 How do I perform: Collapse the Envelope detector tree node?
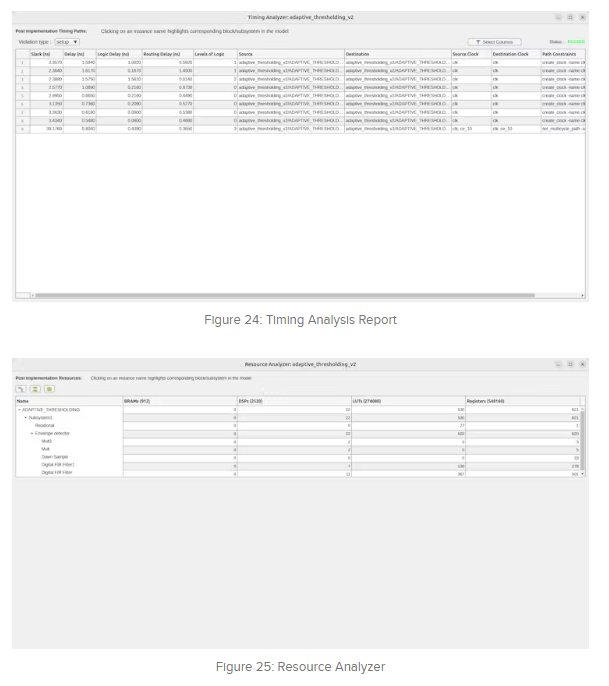click(x=31, y=433)
